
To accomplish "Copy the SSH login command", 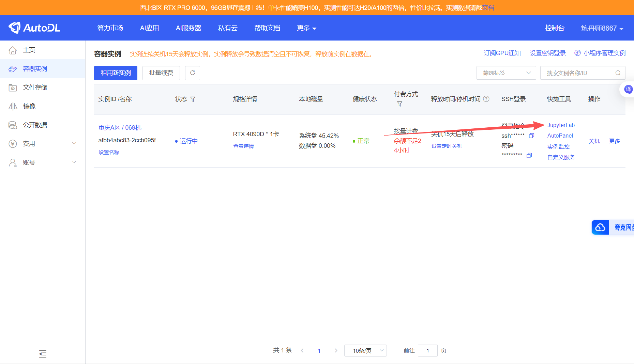I will (x=531, y=136).
